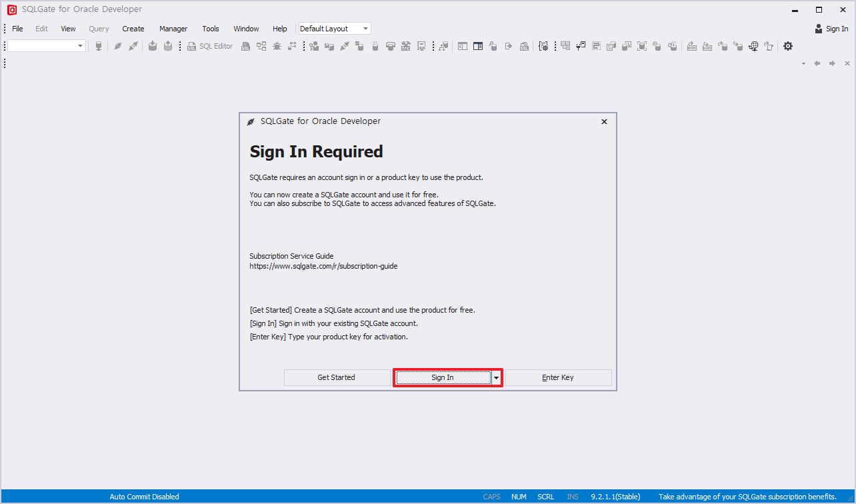Click the version 9.2.1.1(Stable) text

click(x=615, y=497)
